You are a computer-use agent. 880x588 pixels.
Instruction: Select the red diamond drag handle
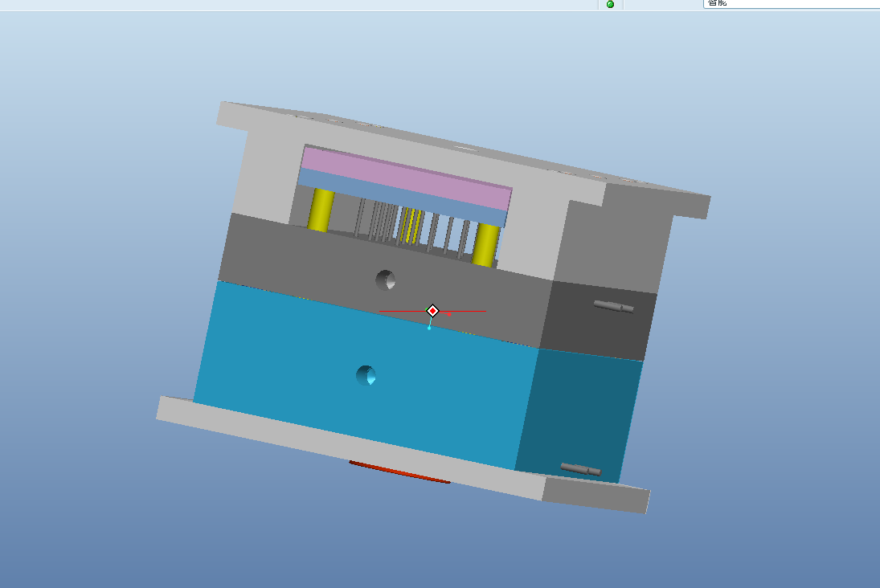[x=432, y=311]
